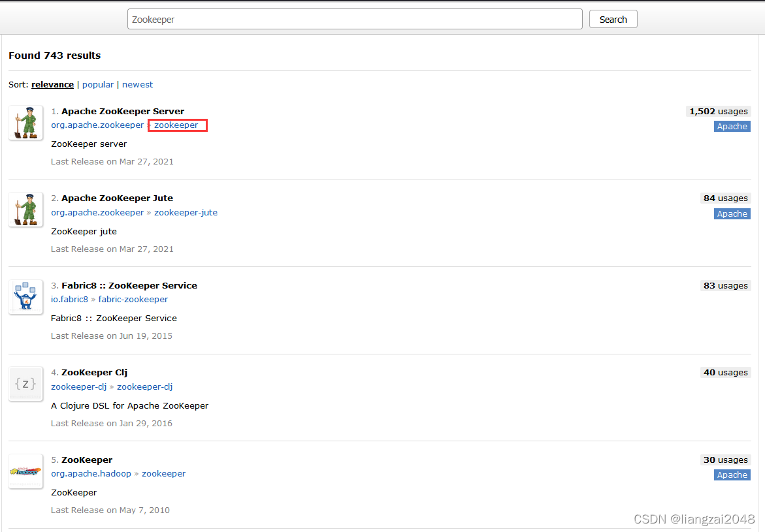Click the Apache ZooKeeper Jute gardener icon

[26, 210]
